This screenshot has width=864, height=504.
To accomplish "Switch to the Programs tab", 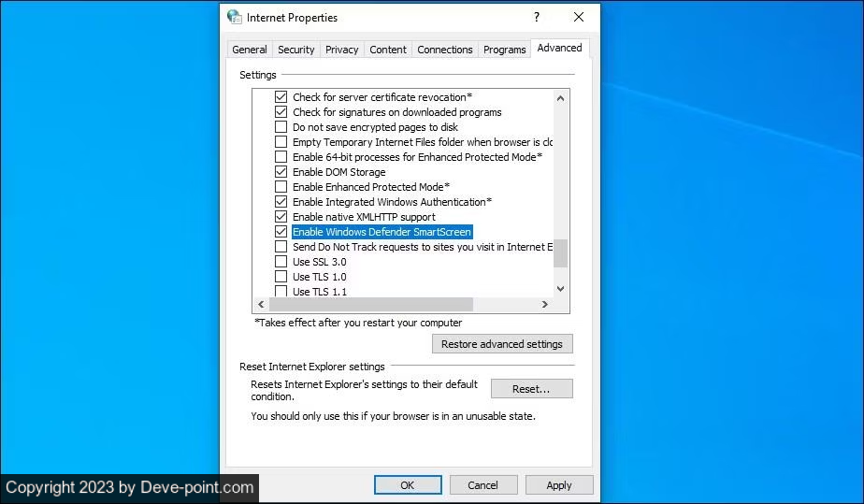I will click(504, 50).
